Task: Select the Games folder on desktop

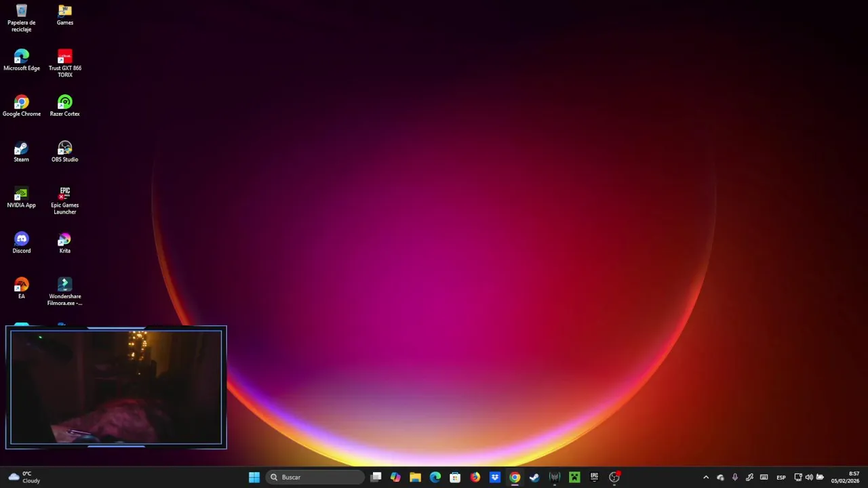Action: point(65,15)
